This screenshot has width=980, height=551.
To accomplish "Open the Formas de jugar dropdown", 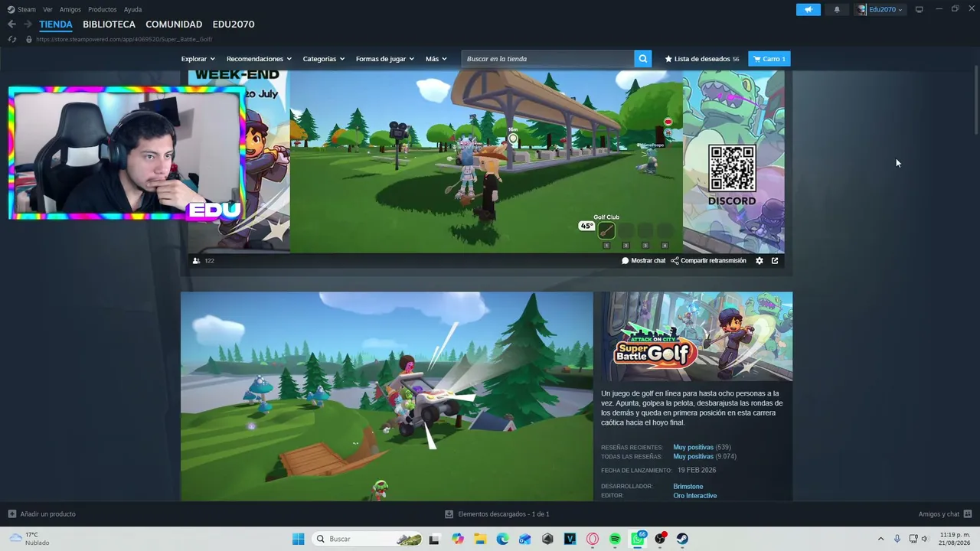I will [x=385, y=59].
